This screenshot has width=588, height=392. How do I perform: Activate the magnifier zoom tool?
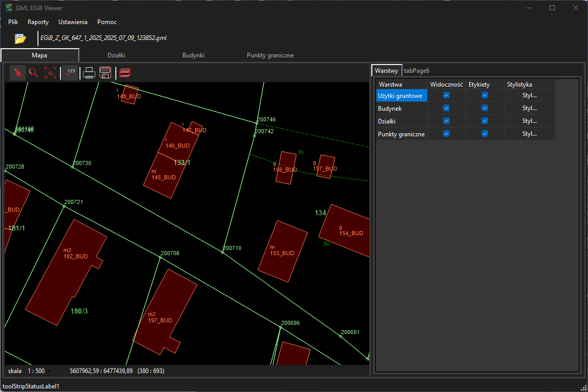[x=34, y=73]
